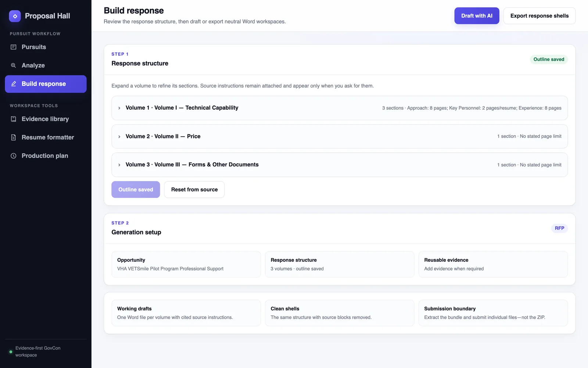
Task: Click '3 volumes · outline saved' text
Action: (297, 269)
